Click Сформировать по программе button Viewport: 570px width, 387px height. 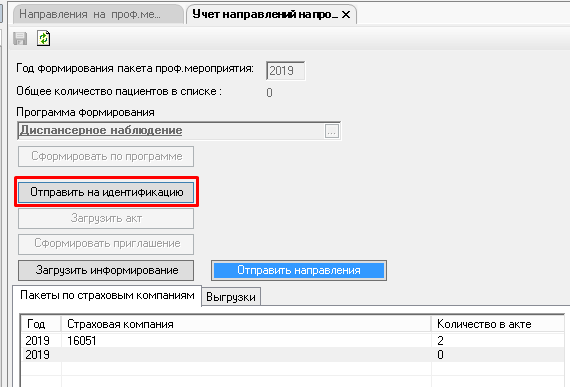(x=106, y=156)
